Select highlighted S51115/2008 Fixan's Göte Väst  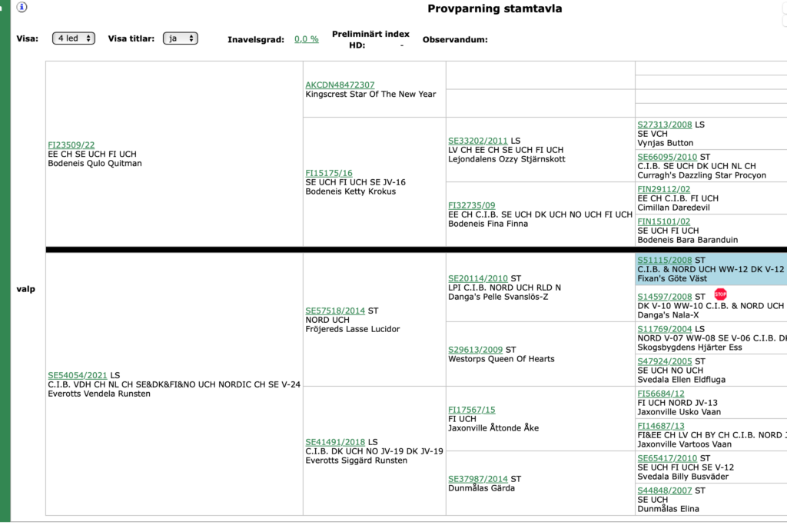(665, 260)
